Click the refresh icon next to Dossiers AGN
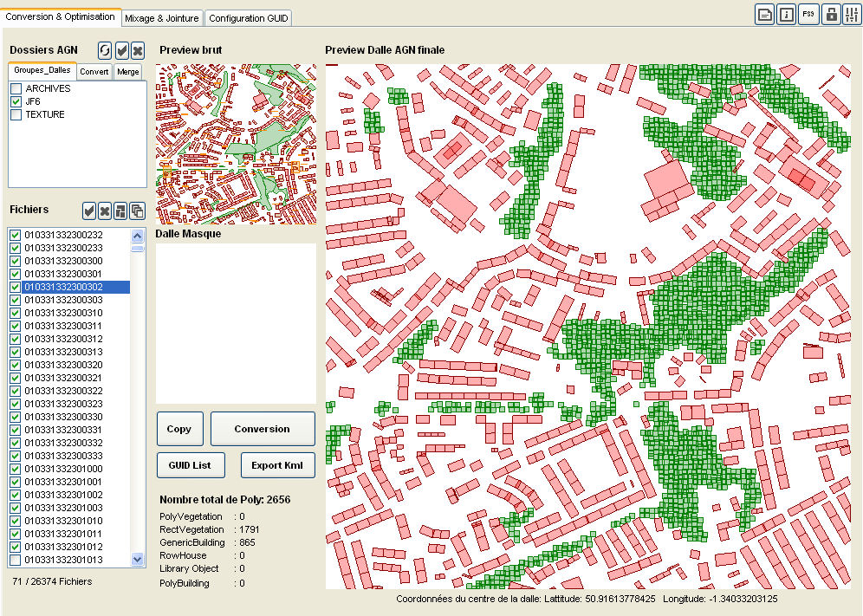863x616 pixels. coord(105,50)
